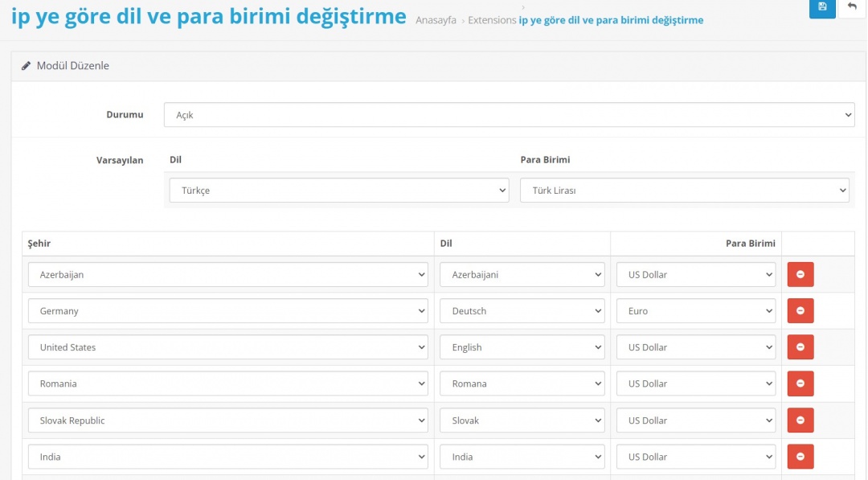Open the Azerbaijani language dropdown
This screenshot has height=480, width=868.
tap(522, 274)
